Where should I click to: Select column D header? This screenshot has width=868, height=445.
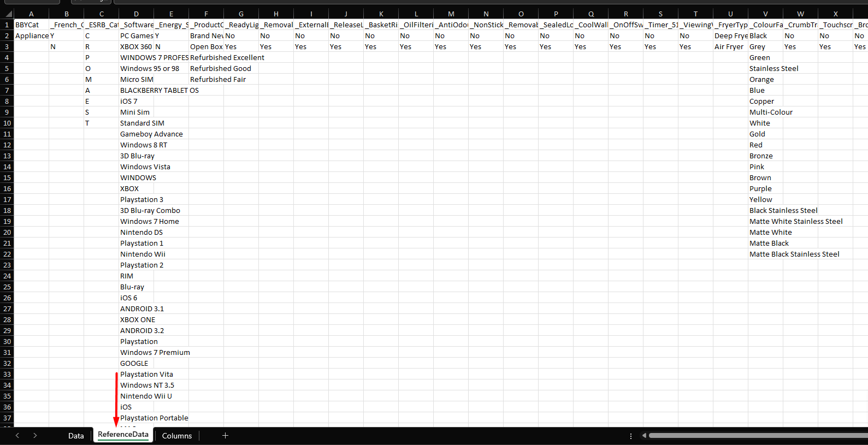pos(136,14)
